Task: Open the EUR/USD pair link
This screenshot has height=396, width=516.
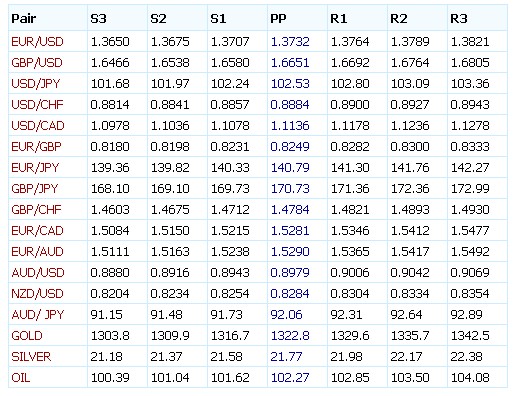Action: 37,41
